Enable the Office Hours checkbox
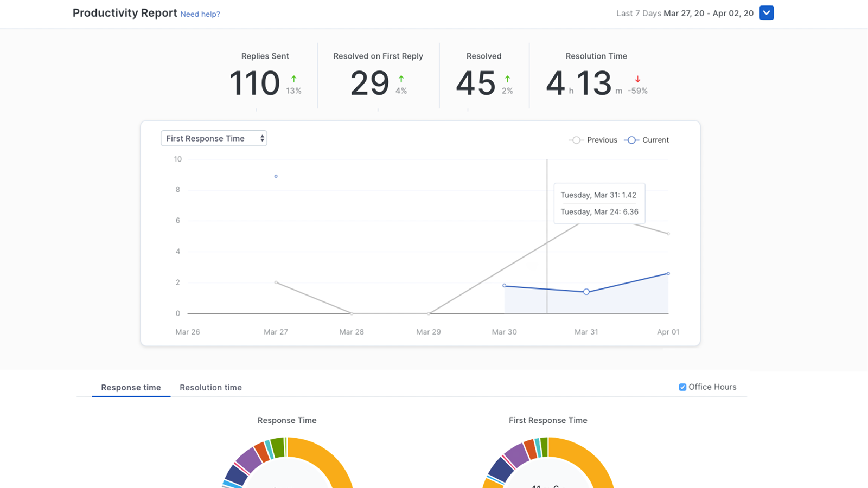The width and height of the screenshot is (868, 488). [682, 387]
